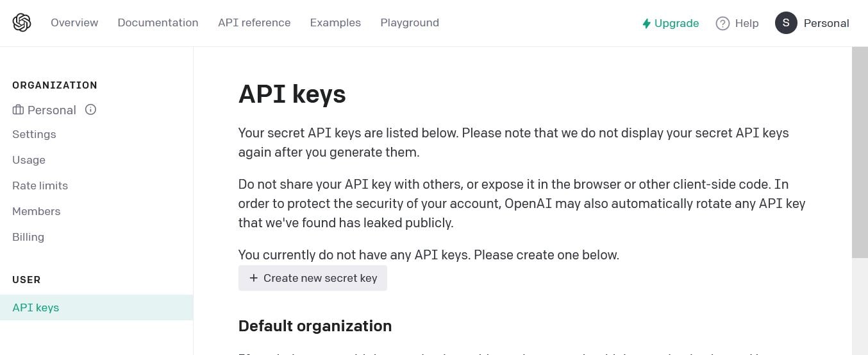Create new secret key
This screenshot has height=355, width=868.
coord(313,278)
